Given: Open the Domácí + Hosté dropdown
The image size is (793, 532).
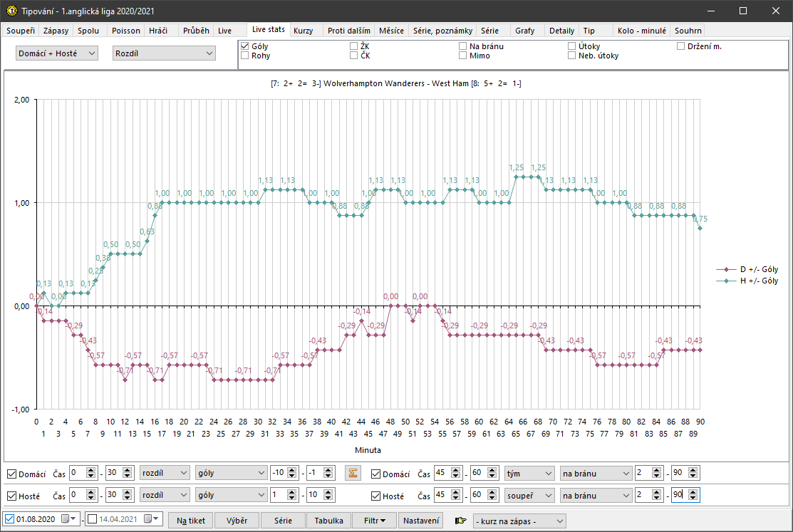Looking at the screenshot, I should pyautogui.click(x=56, y=53).
